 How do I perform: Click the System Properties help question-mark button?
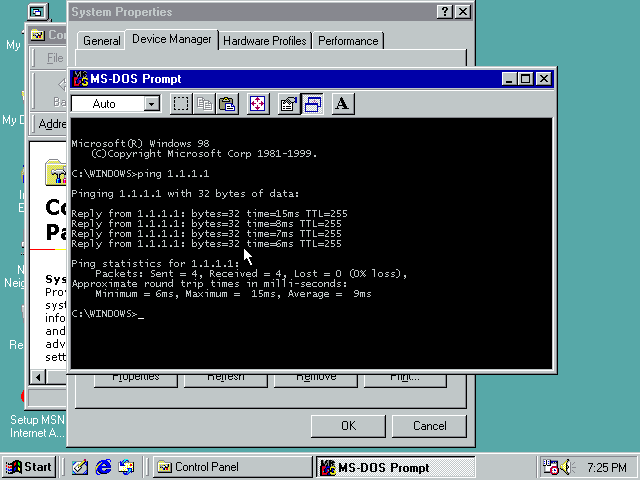pyautogui.click(x=445, y=12)
